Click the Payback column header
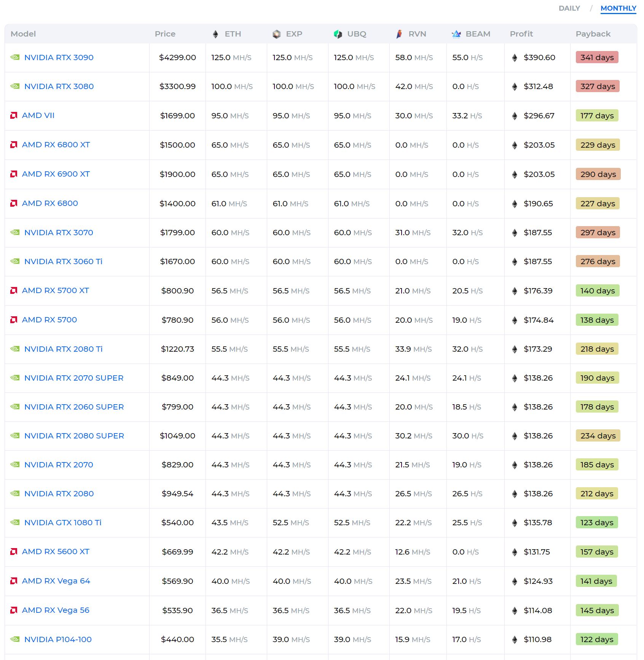Viewport: 644px width, 660px height. coord(593,34)
